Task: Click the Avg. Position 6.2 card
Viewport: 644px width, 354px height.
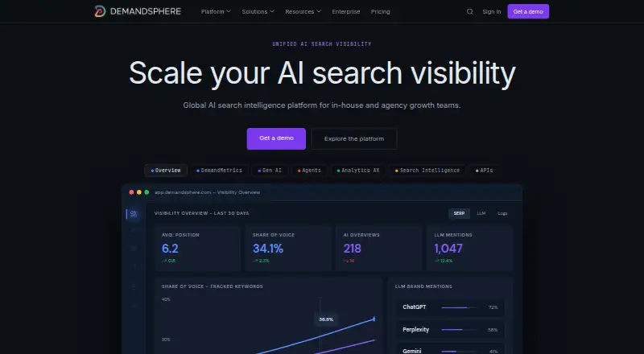Action: [198, 248]
